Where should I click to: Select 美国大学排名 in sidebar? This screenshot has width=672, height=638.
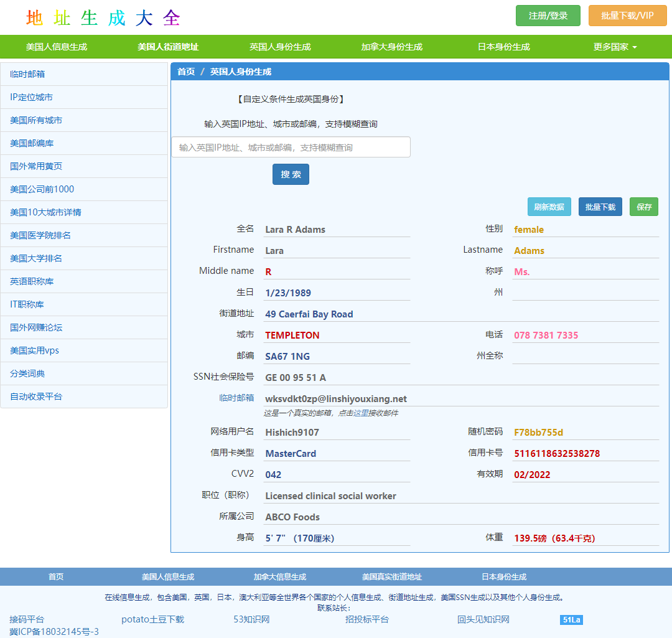pos(36,258)
